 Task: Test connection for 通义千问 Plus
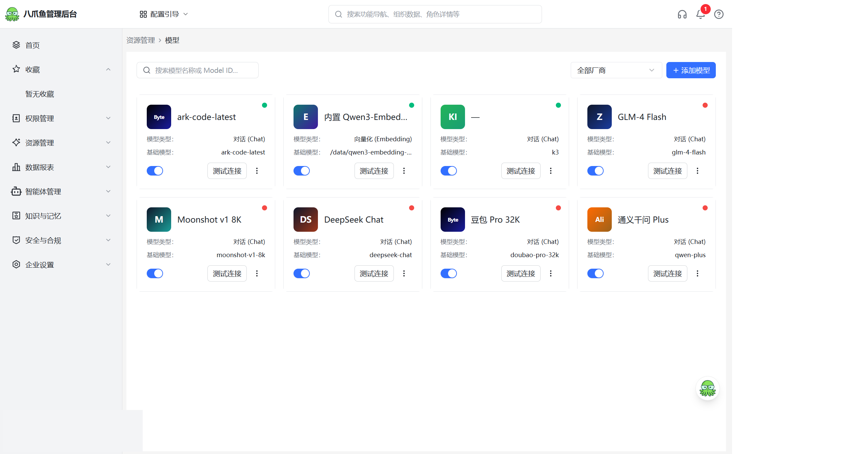pos(668,273)
